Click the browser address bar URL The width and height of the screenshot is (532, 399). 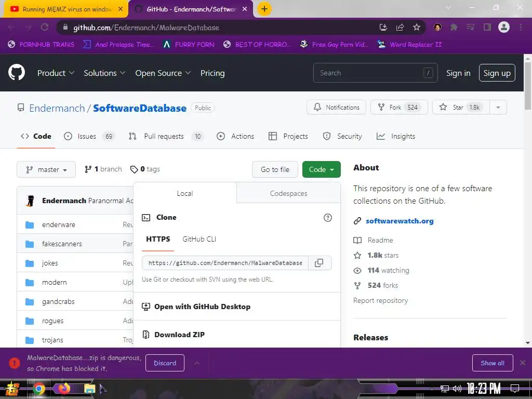coord(146,28)
